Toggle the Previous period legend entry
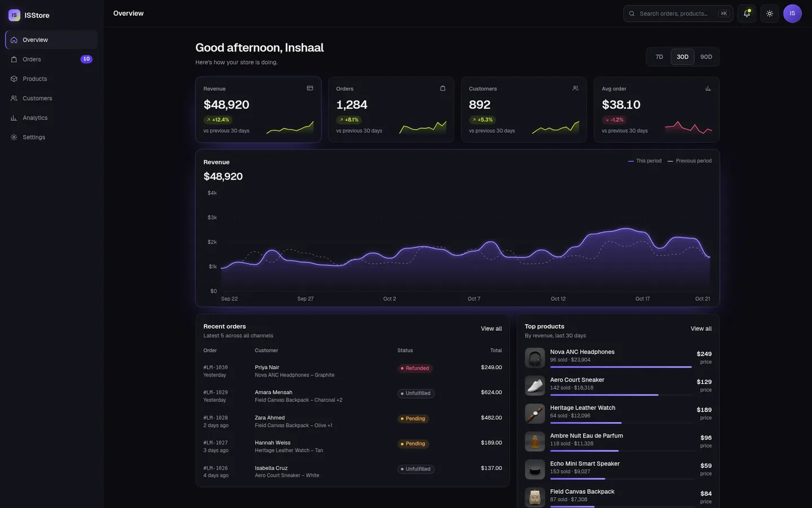Viewport: 812px width, 508px height. (689, 161)
